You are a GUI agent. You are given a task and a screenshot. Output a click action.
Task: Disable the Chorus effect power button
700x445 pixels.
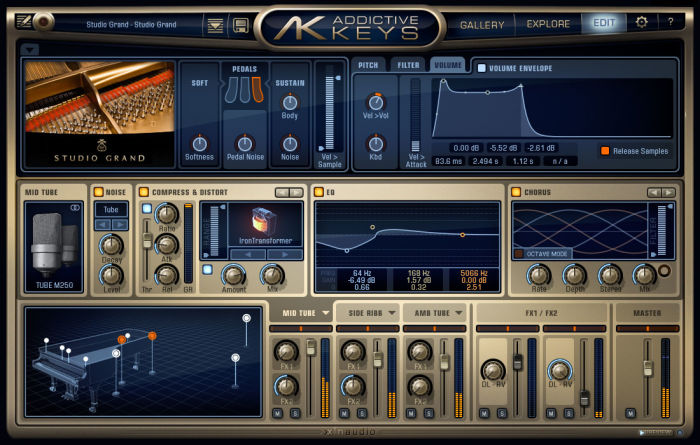(x=516, y=192)
